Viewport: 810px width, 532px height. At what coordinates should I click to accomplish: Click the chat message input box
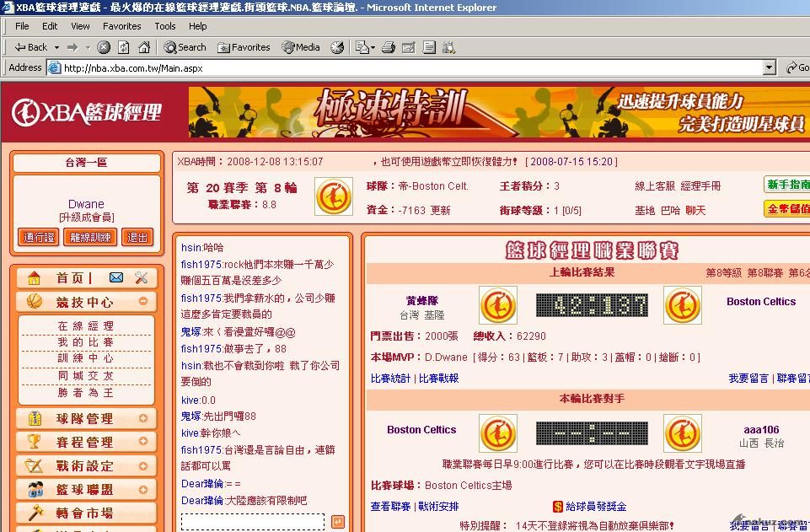click(x=253, y=522)
